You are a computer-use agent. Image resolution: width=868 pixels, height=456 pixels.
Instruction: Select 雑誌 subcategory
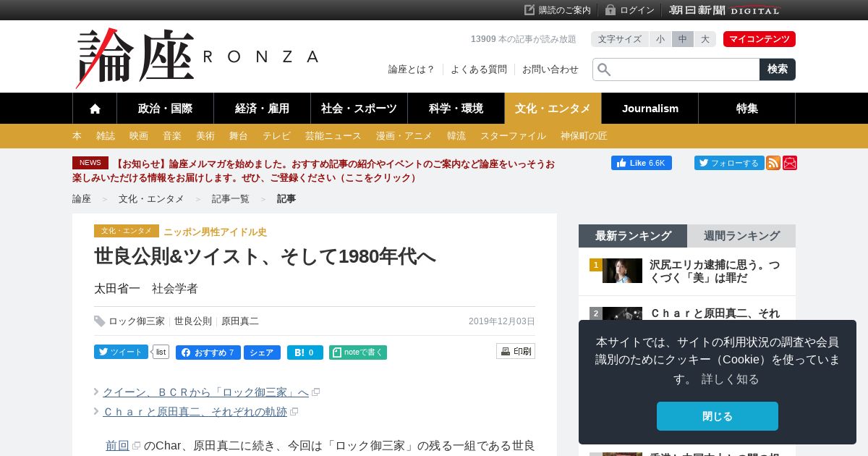click(x=106, y=136)
